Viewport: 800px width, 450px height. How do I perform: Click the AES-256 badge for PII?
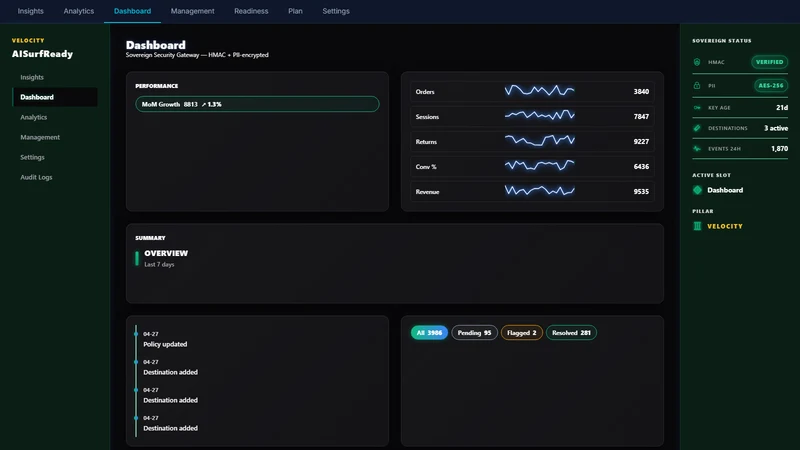click(x=770, y=85)
